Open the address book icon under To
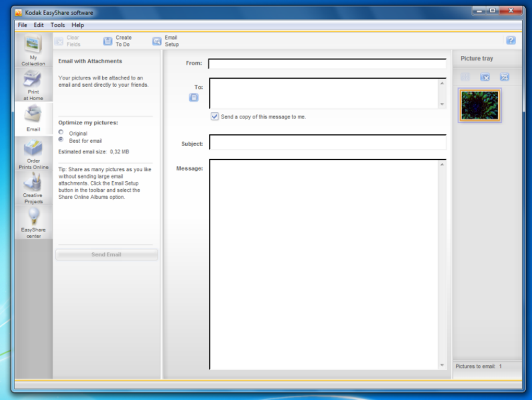The image size is (532, 400). click(194, 98)
